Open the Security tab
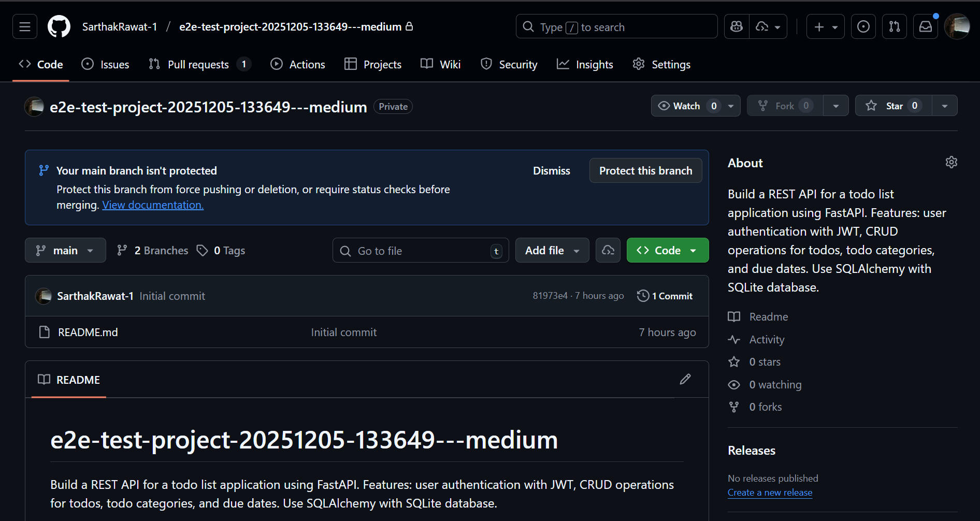 click(509, 64)
